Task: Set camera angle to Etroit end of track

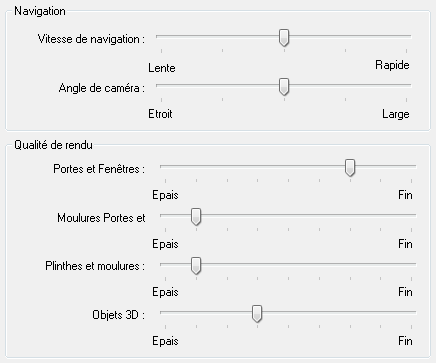Action: [x=161, y=85]
